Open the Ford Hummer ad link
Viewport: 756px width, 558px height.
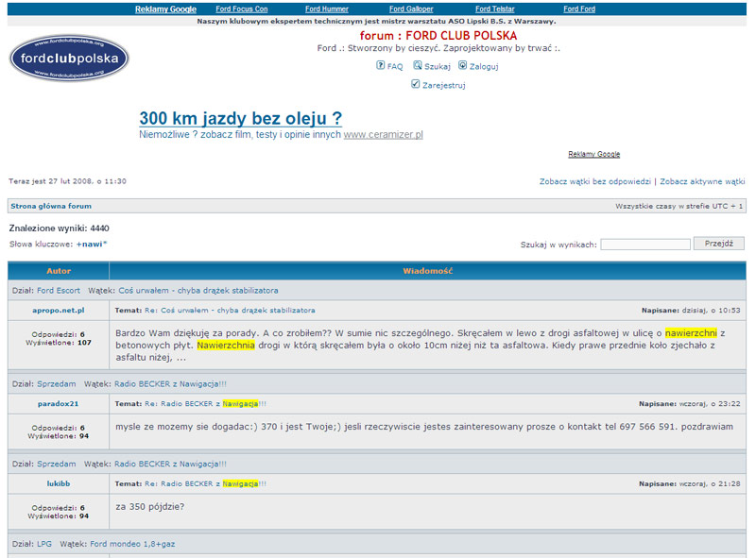[327, 8]
